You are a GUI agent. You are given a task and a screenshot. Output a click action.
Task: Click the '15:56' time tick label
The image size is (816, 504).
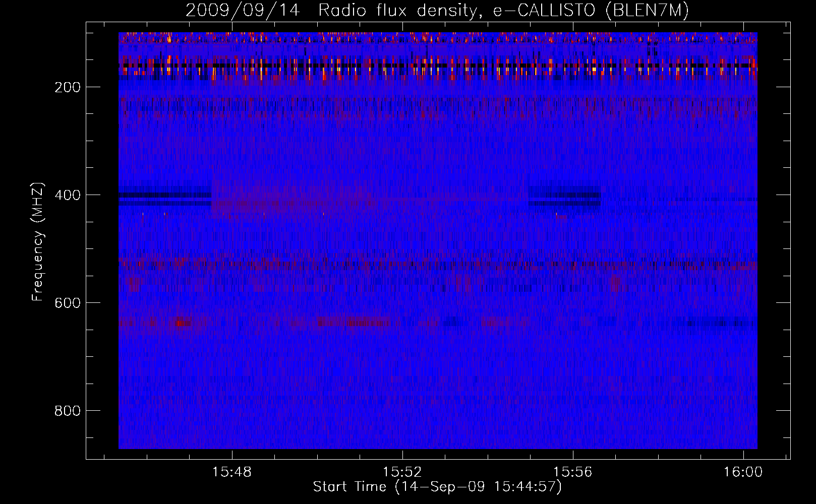tap(572, 472)
